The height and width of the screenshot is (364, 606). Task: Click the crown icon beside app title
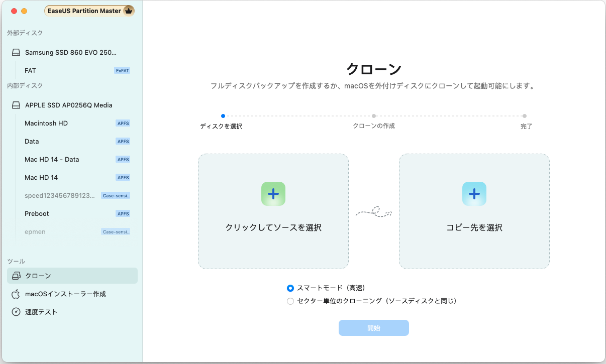click(128, 11)
